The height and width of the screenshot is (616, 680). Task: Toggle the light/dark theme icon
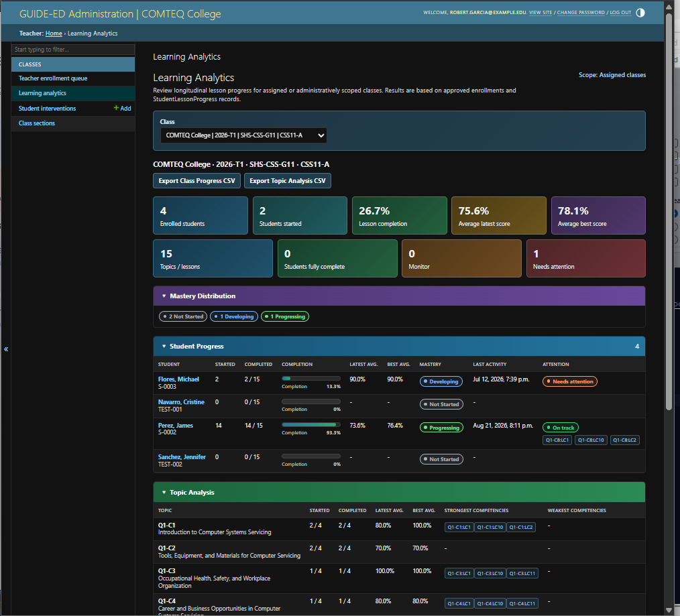pos(640,13)
